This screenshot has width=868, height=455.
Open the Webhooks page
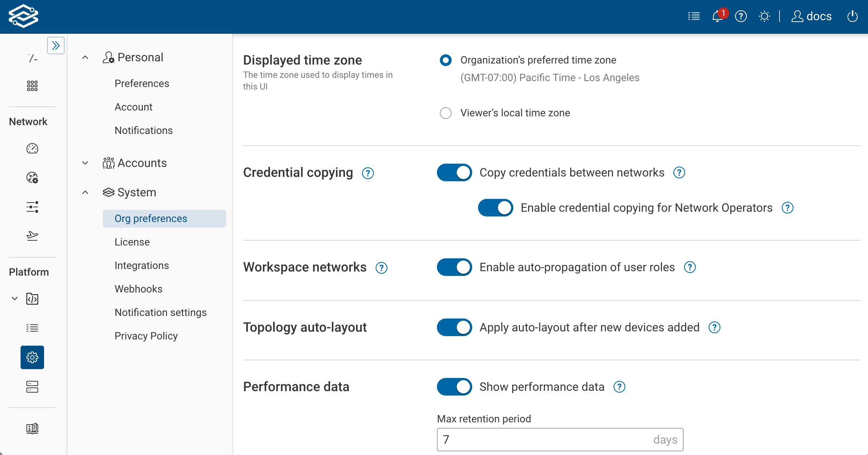(x=138, y=289)
